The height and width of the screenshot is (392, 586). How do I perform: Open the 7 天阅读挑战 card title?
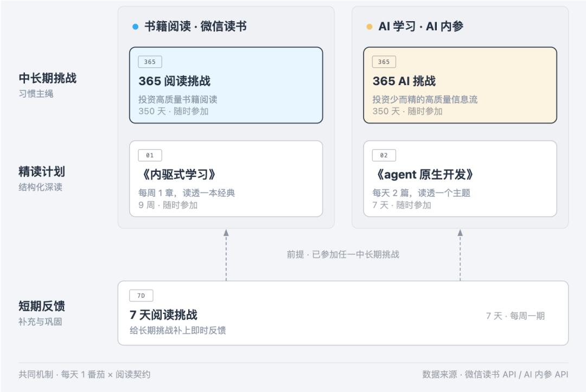[x=163, y=314]
